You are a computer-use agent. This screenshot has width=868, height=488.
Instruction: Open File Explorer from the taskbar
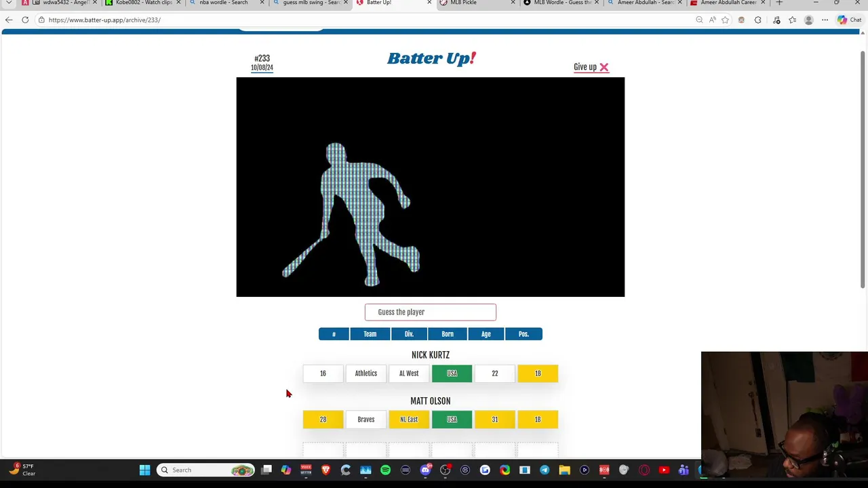tap(564, 470)
